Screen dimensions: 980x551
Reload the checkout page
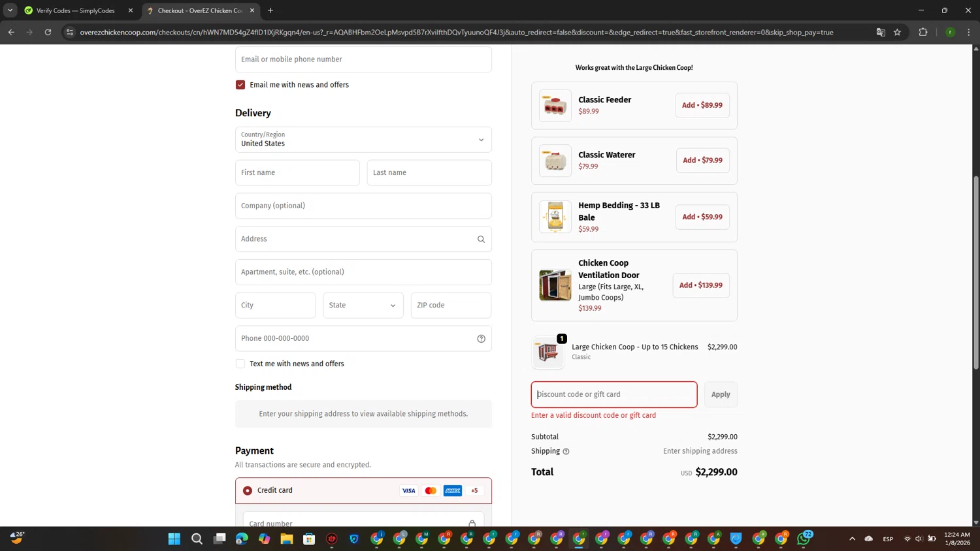tap(48, 32)
